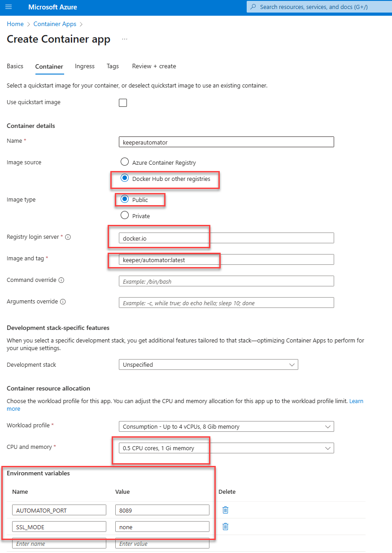Delete the AUTOMATOR_PORT environment variable
Viewport: 392px width, 553px height.
pos(226,510)
